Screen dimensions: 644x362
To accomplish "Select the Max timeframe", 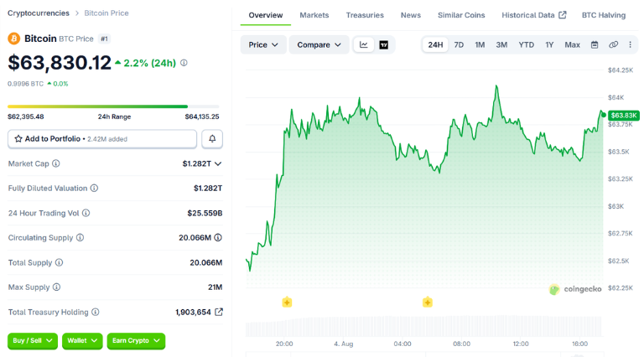I will 572,44.
